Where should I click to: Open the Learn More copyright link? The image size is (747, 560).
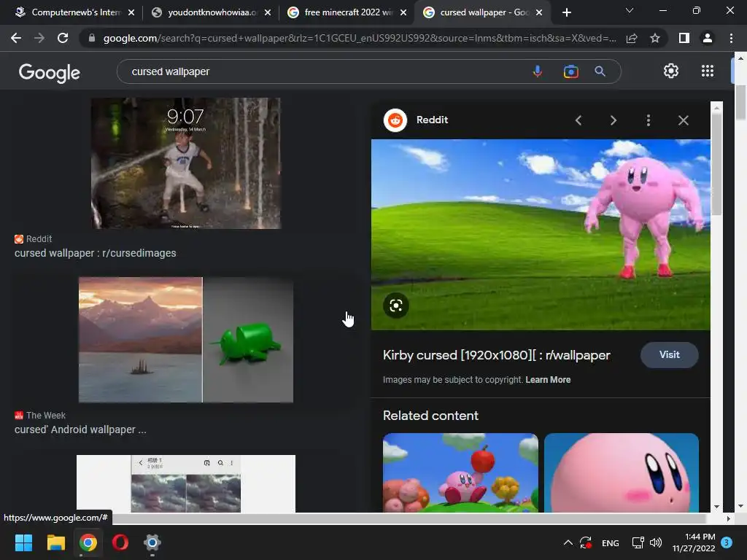pos(548,379)
